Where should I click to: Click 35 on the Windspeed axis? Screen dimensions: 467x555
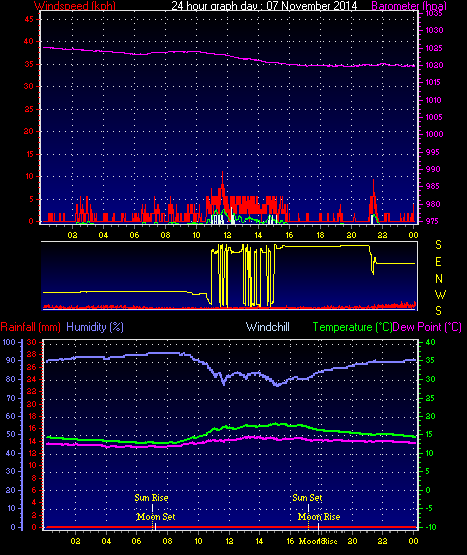point(29,64)
